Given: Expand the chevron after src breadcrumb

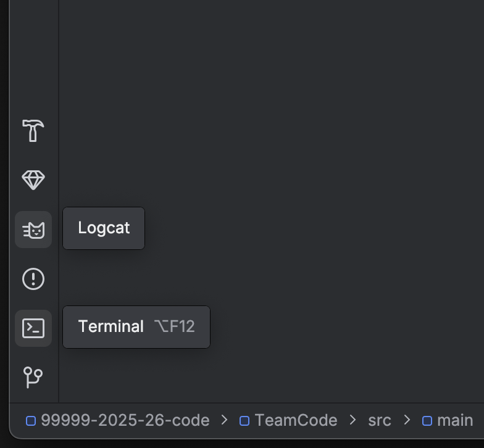Looking at the screenshot, I should click(x=407, y=420).
